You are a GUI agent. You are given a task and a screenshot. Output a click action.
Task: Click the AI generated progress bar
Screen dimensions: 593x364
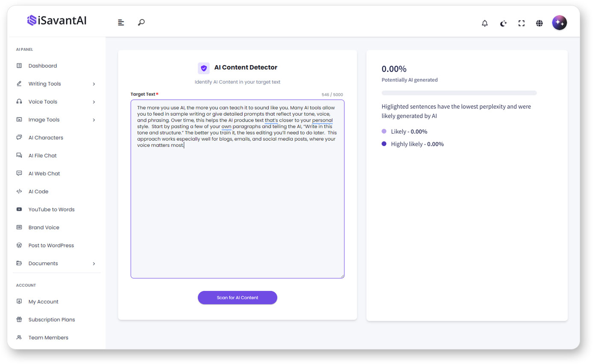point(459,93)
